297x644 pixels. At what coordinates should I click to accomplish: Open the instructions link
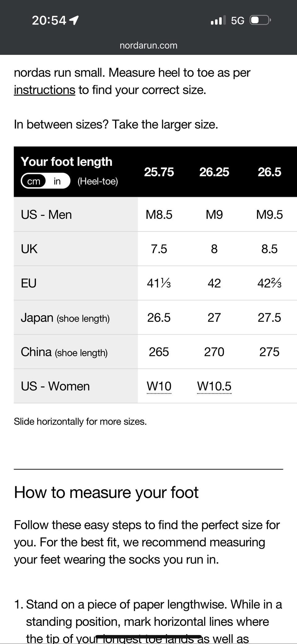pos(45,90)
